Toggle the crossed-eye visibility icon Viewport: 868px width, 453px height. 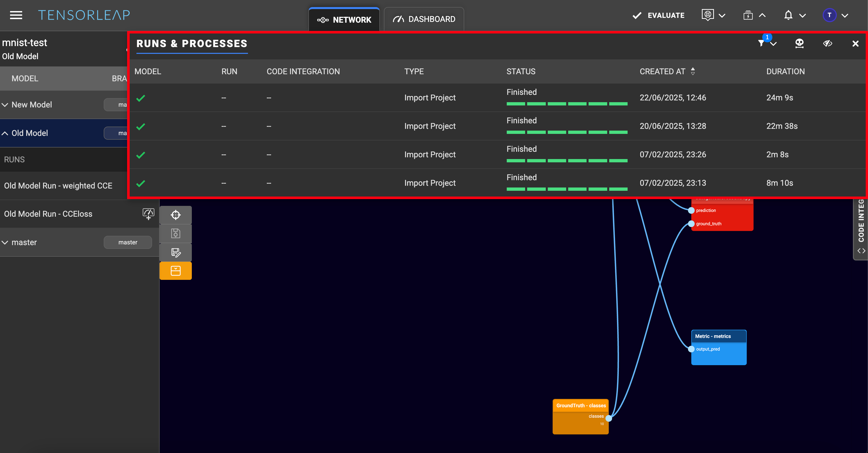827,44
